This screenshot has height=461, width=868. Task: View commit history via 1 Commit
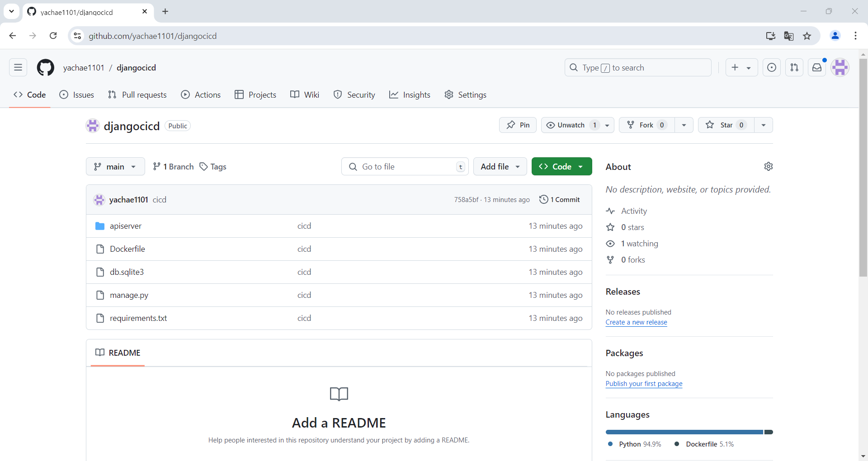(x=560, y=199)
